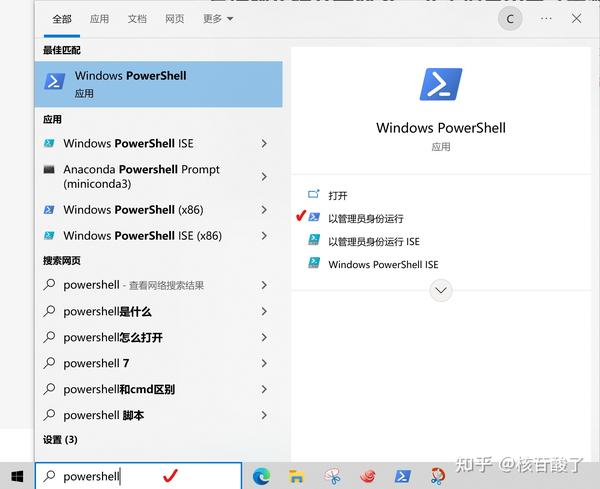The height and width of the screenshot is (489, 600).
Task: Launch Windows PowerShell ISE from actions list
Action: tap(383, 264)
